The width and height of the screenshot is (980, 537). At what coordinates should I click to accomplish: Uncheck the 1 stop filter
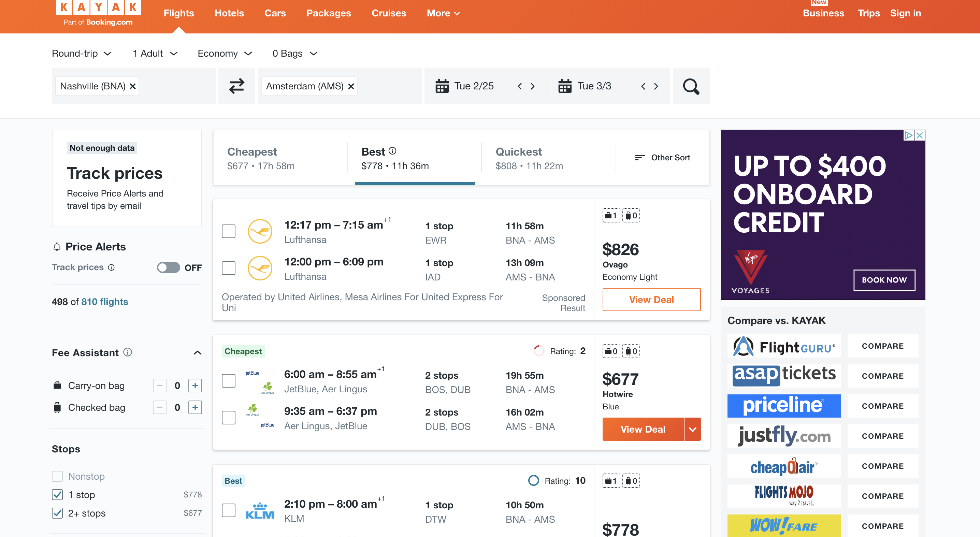tap(57, 494)
